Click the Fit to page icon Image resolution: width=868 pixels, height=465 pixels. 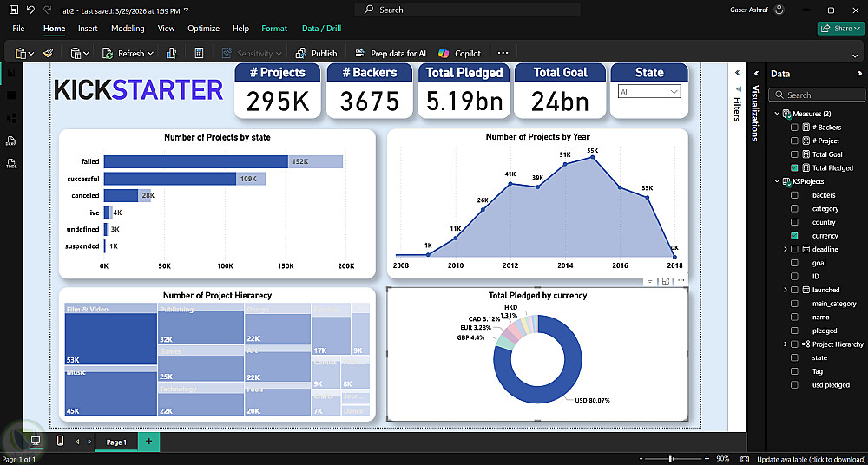(x=746, y=459)
